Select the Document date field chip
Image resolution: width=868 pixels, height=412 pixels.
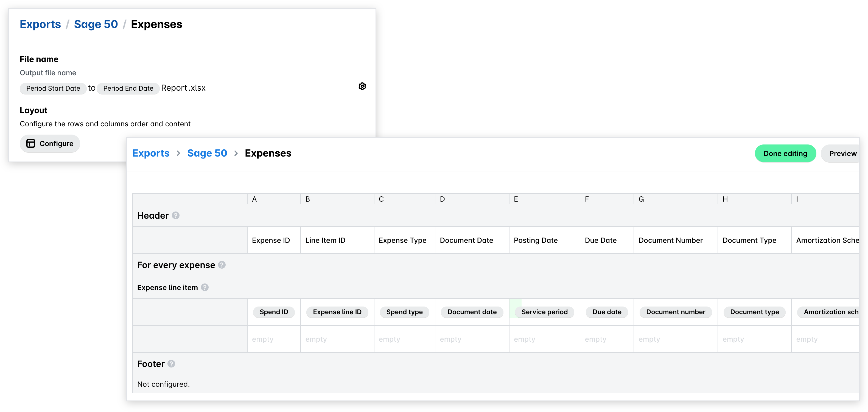[472, 312]
